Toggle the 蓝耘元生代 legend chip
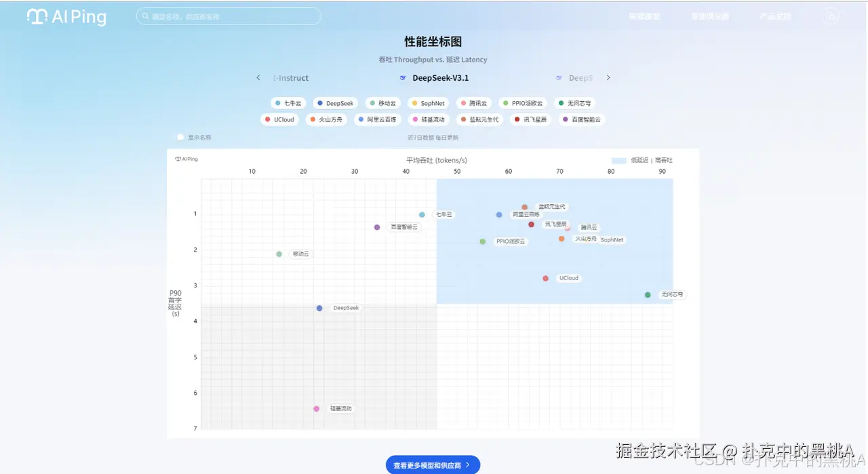868x474 pixels. click(479, 119)
